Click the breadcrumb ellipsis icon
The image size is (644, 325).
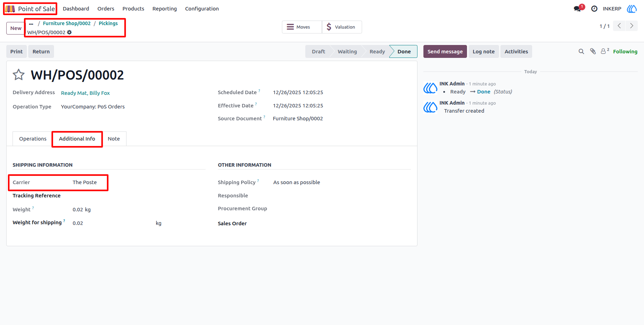coord(31,24)
